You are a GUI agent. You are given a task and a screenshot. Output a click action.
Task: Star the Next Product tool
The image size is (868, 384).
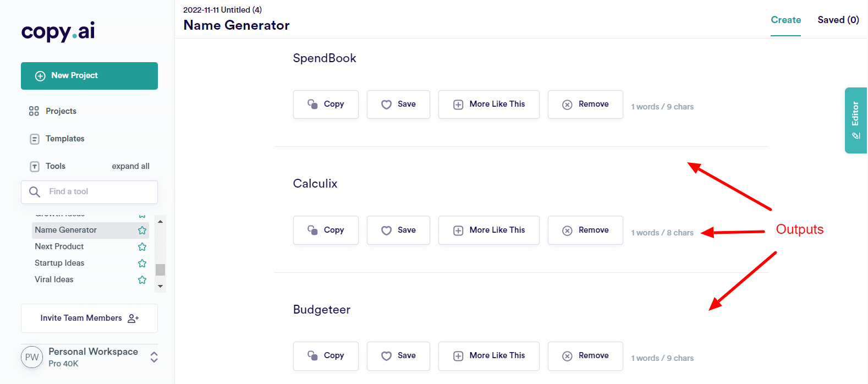(x=142, y=246)
